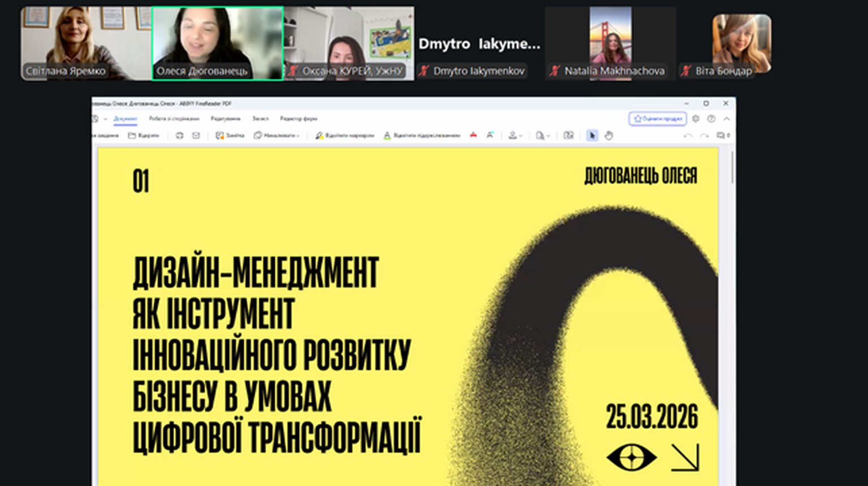The height and width of the screenshot is (486, 868).
Task: Click the email envelope icon
Action: pyautogui.click(x=196, y=136)
